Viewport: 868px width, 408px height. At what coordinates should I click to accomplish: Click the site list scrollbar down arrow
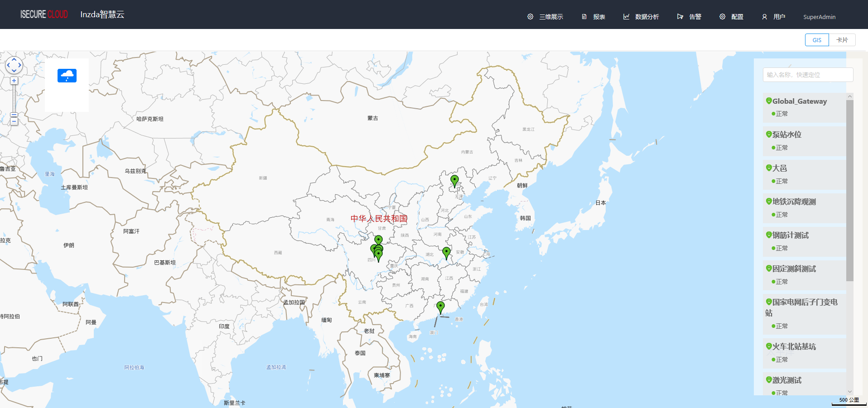[850, 392]
